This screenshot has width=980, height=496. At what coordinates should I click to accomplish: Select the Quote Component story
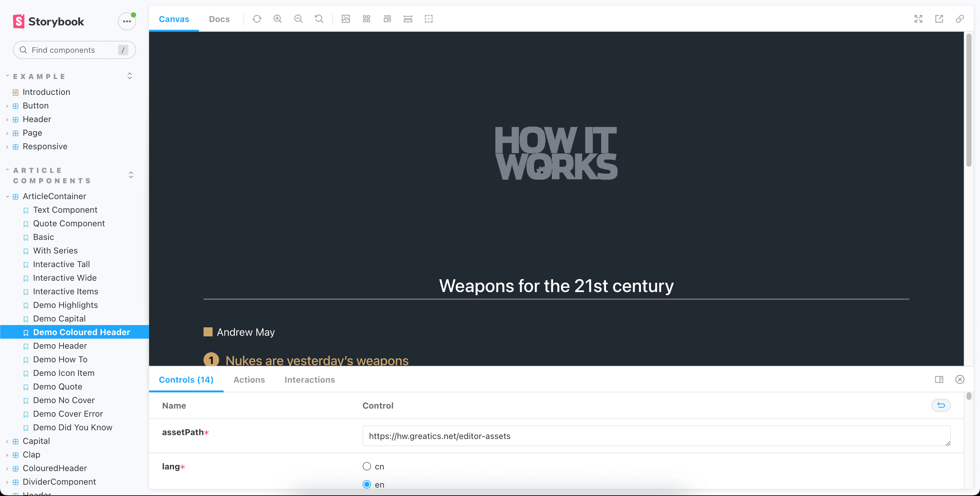[x=69, y=224]
